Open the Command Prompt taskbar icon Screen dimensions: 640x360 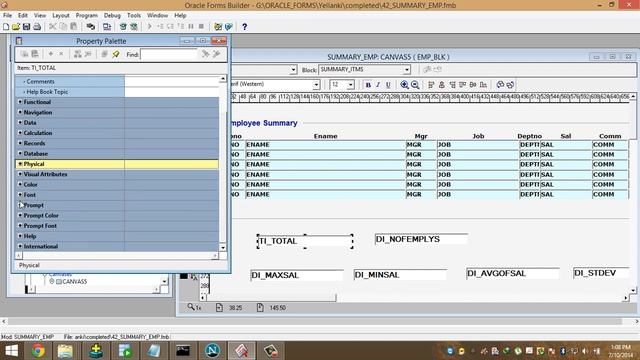183,351
